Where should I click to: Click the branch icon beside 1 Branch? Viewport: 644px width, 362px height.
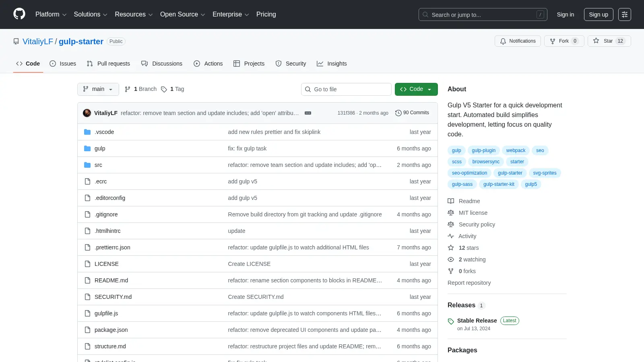tap(128, 89)
